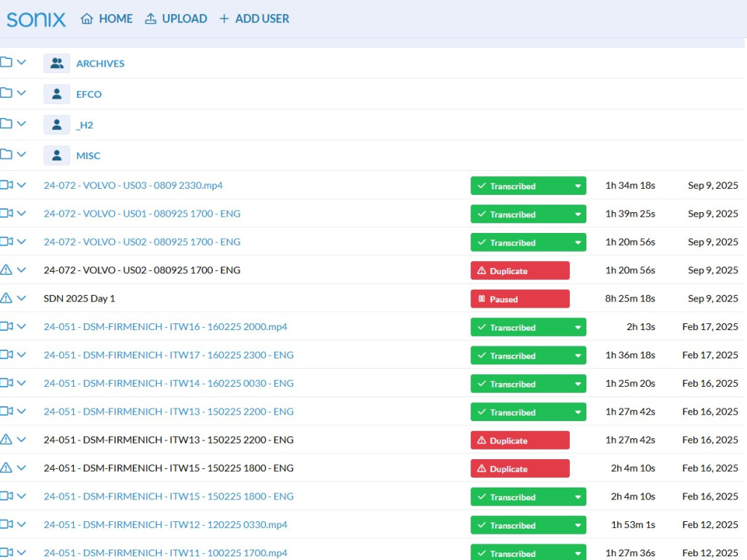Click the folder icon in the _H2 row
Screen dimensions: 747x560
pos(6,124)
